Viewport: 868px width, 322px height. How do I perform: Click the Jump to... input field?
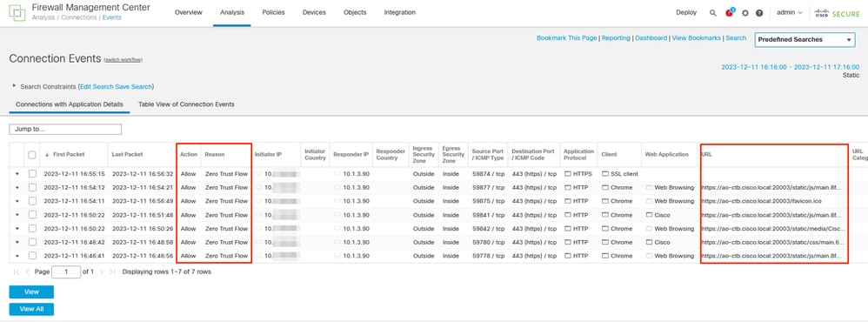65,129
